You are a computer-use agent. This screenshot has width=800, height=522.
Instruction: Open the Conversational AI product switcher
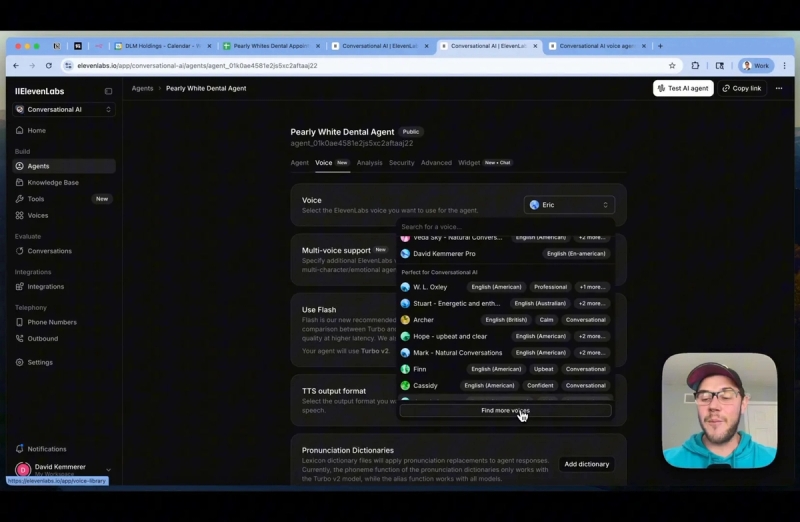tap(64, 109)
